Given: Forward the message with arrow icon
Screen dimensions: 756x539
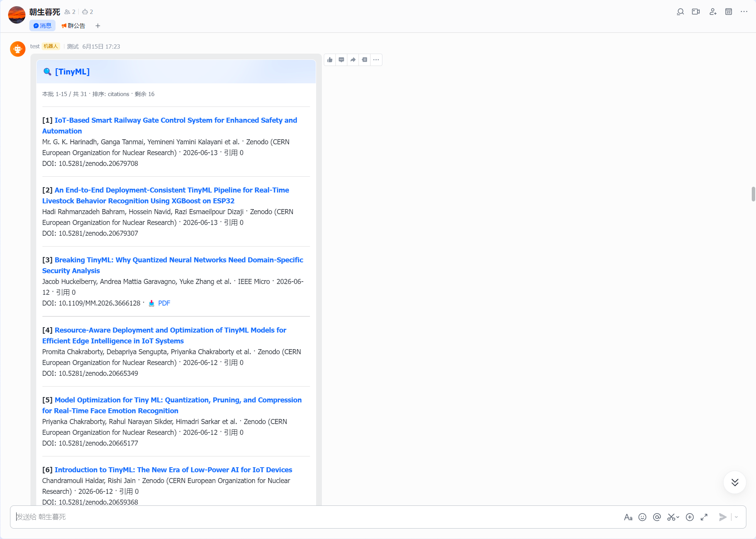Looking at the screenshot, I should point(353,60).
